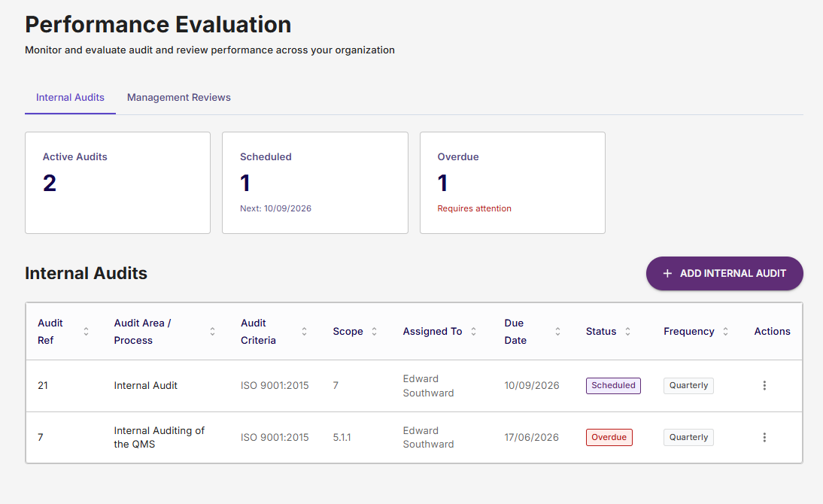Sort by the Audit Criteria column arrows
Image resolution: width=823 pixels, height=504 pixels.
coord(304,331)
